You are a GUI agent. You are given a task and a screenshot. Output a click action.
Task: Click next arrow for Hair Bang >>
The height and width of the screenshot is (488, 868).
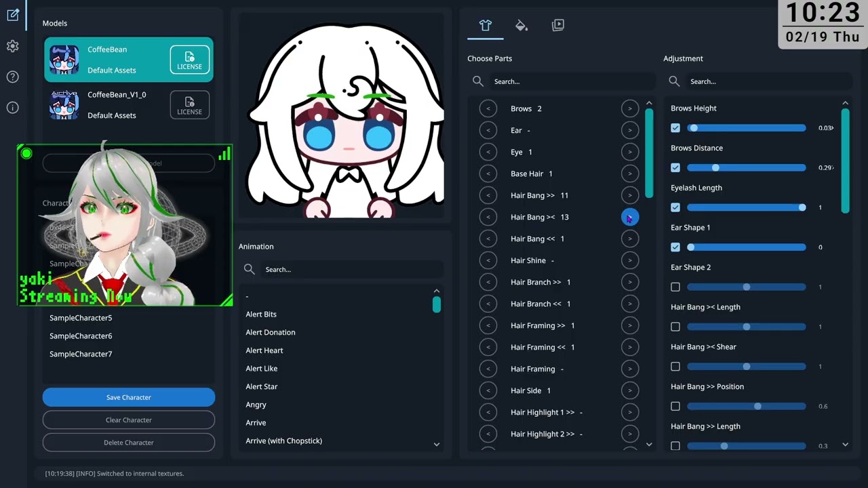click(630, 195)
